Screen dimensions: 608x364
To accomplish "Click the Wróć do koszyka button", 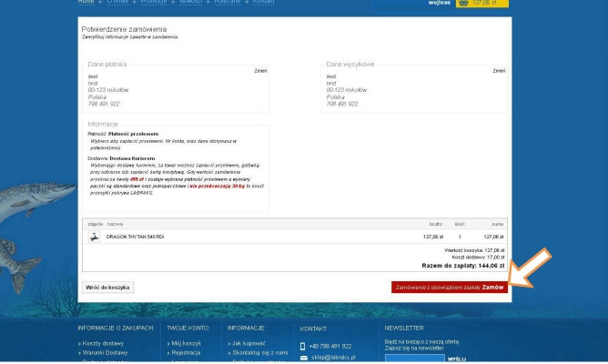I will (107, 288).
